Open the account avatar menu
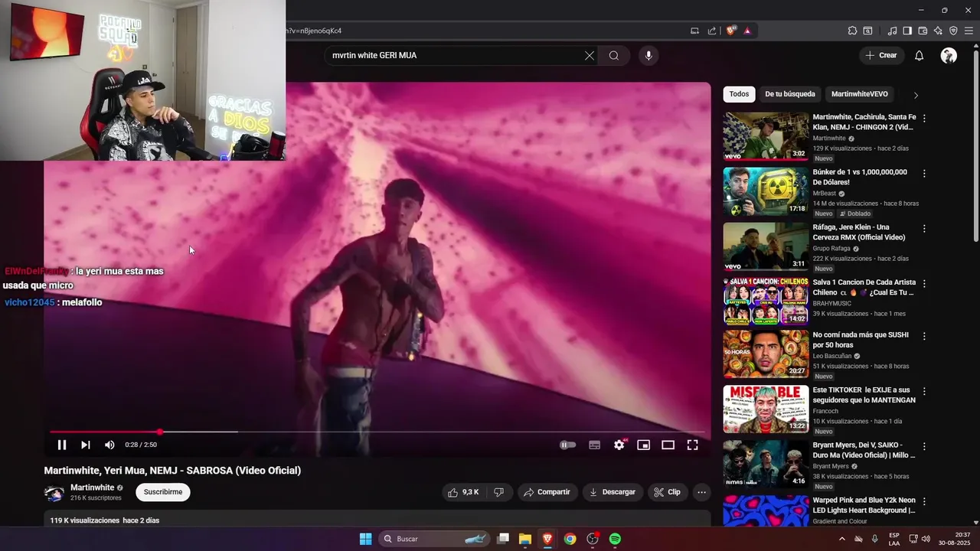980x551 pixels. [x=949, y=55]
